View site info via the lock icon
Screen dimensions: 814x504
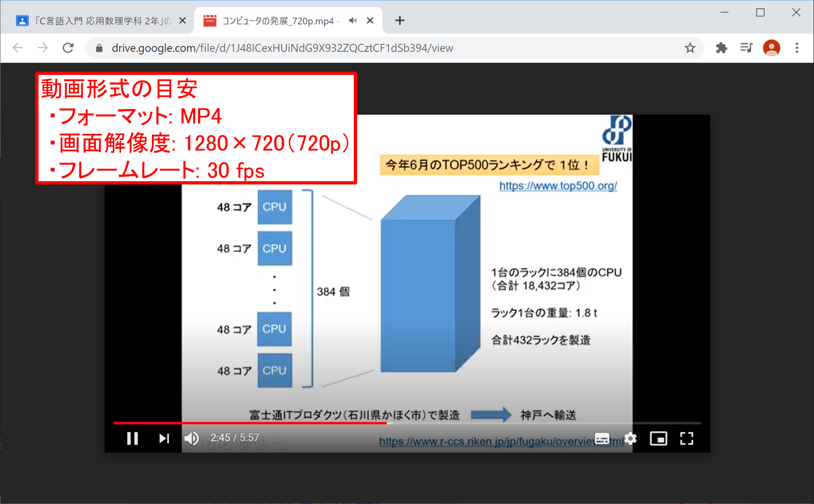(x=99, y=48)
